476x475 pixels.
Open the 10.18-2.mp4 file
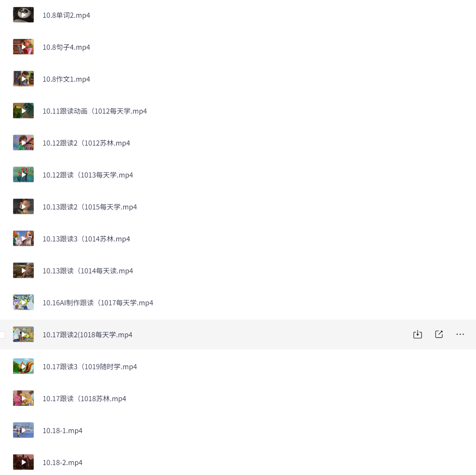click(x=62, y=463)
